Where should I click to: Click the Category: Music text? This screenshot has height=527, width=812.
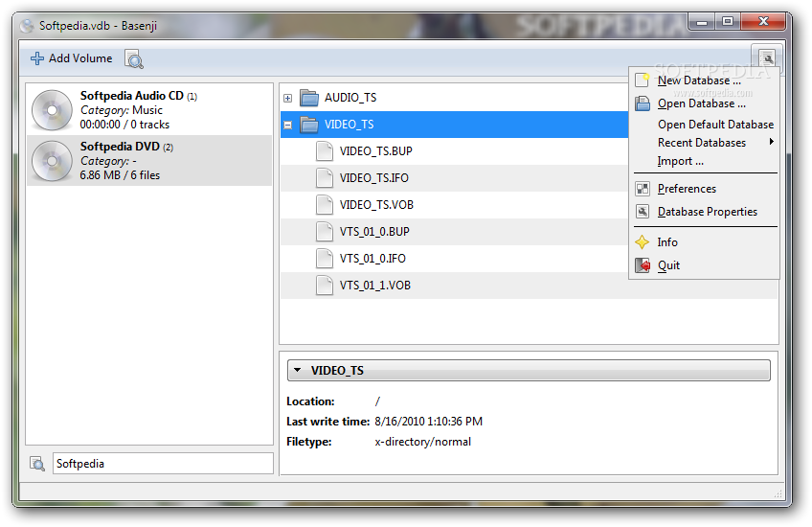pos(122,110)
